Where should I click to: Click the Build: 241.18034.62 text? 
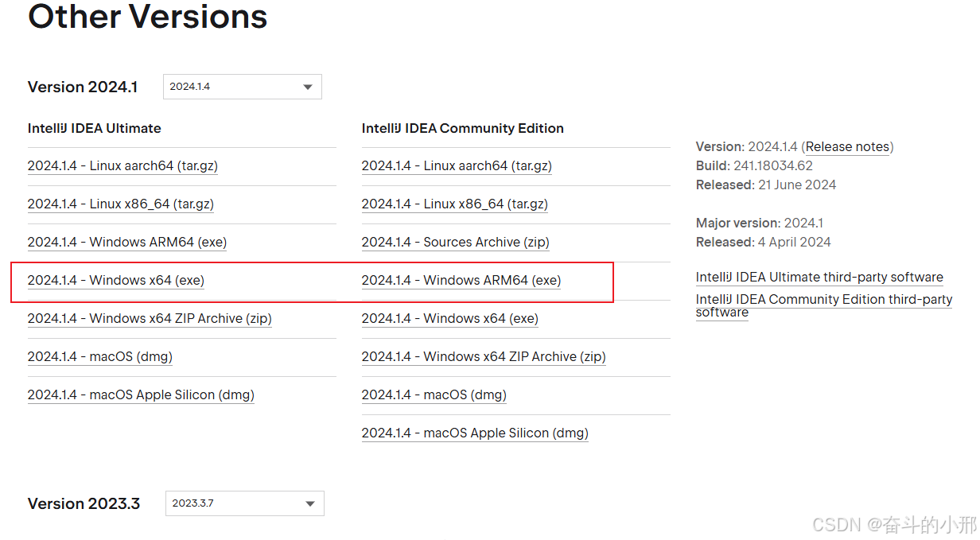pos(754,166)
